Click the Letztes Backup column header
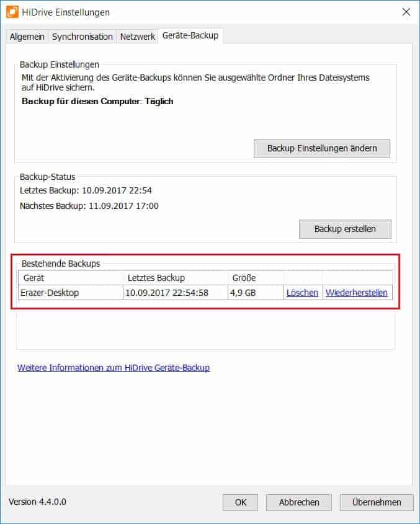420x524 pixels. click(176, 278)
